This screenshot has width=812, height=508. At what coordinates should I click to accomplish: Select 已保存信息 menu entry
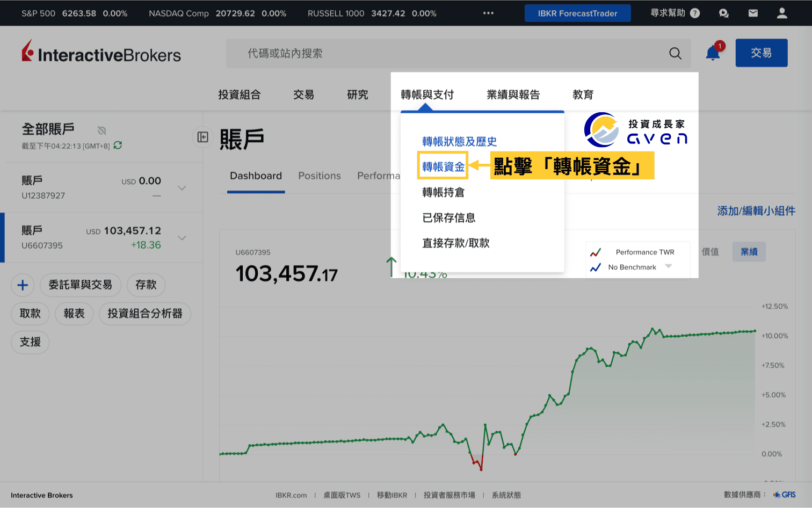click(449, 217)
